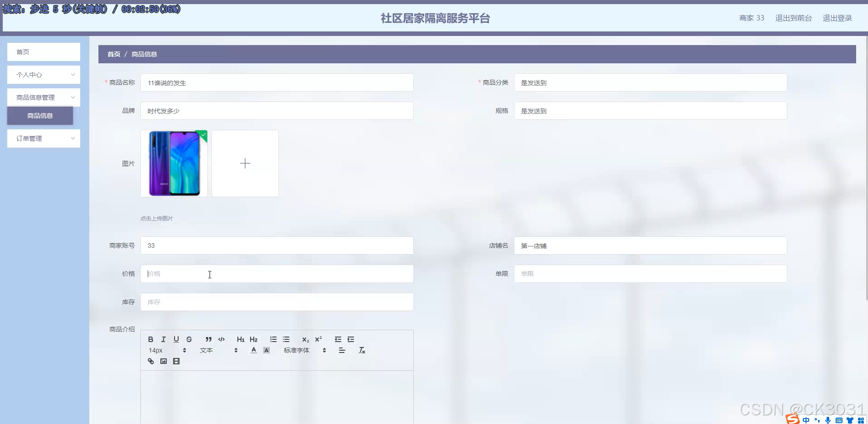The height and width of the screenshot is (424, 868).
Task: Focus the 单限 input field
Action: tap(651, 274)
